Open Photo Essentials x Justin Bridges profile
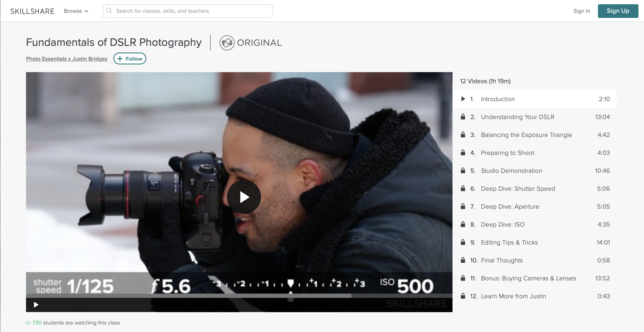 67,59
